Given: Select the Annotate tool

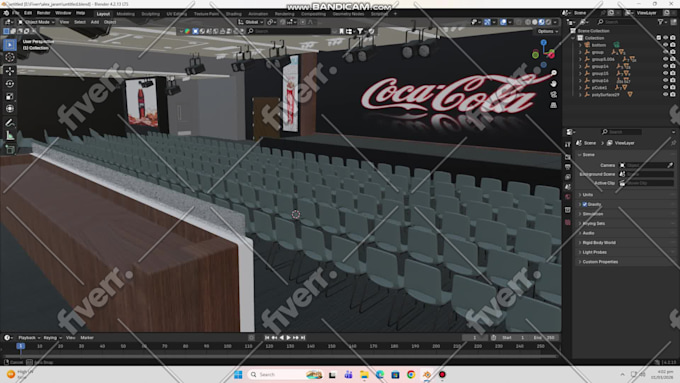Looking at the screenshot, I should pyautogui.click(x=10, y=123).
